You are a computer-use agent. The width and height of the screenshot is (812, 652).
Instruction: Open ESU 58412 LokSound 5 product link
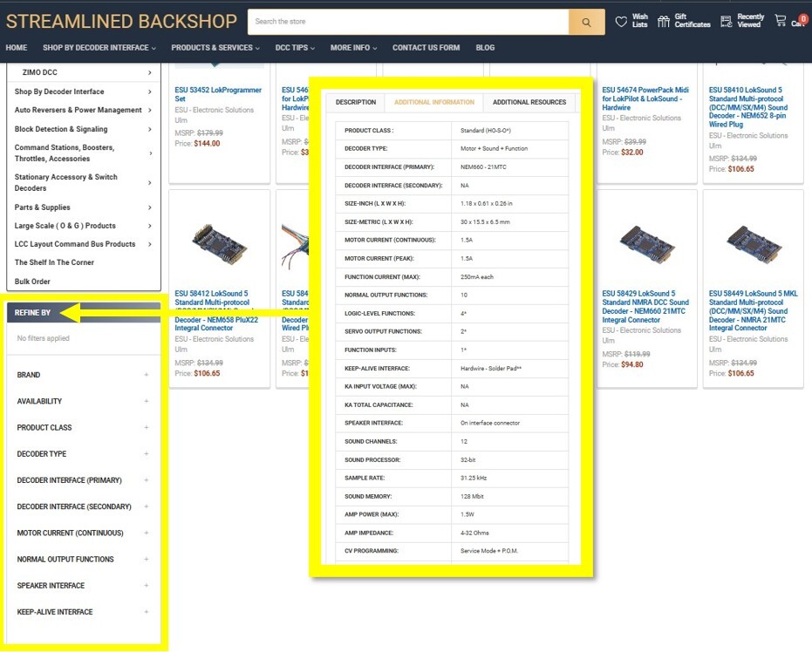click(216, 310)
